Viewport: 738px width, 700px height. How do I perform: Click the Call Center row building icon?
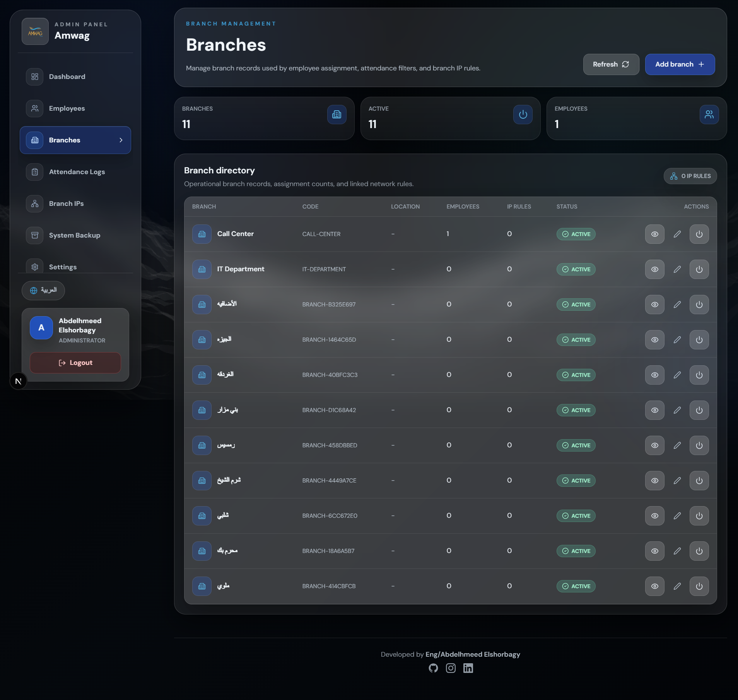pyautogui.click(x=202, y=234)
